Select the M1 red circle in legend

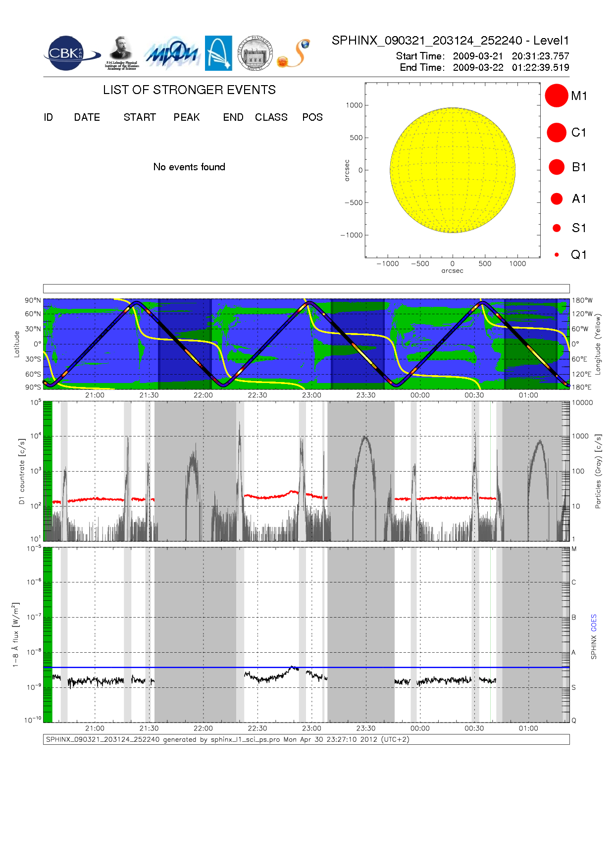556,96
